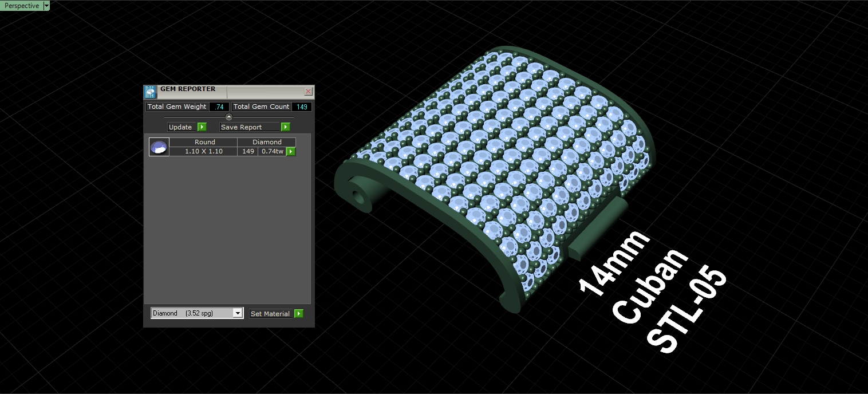This screenshot has height=394, width=868.
Task: Click the Save Report button label
Action: [x=250, y=127]
